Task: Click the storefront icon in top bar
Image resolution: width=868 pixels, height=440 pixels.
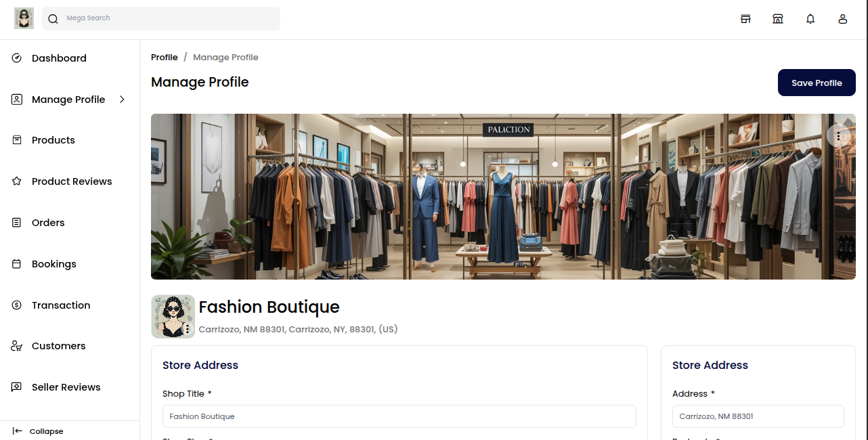Action: (745, 19)
